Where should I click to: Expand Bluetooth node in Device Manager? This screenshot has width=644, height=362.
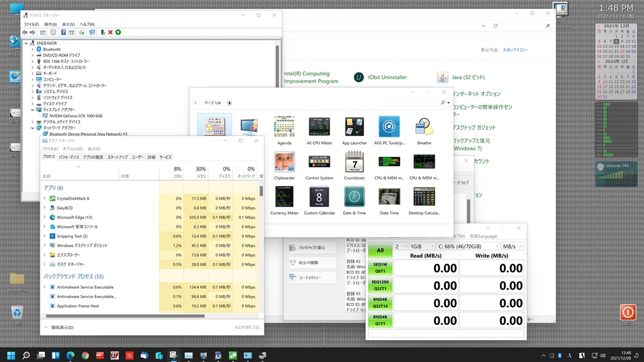tap(33, 49)
